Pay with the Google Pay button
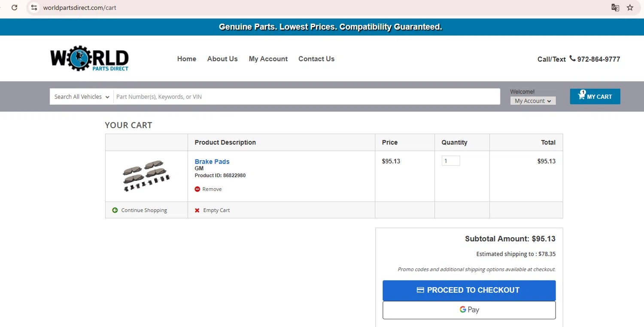 [469, 310]
